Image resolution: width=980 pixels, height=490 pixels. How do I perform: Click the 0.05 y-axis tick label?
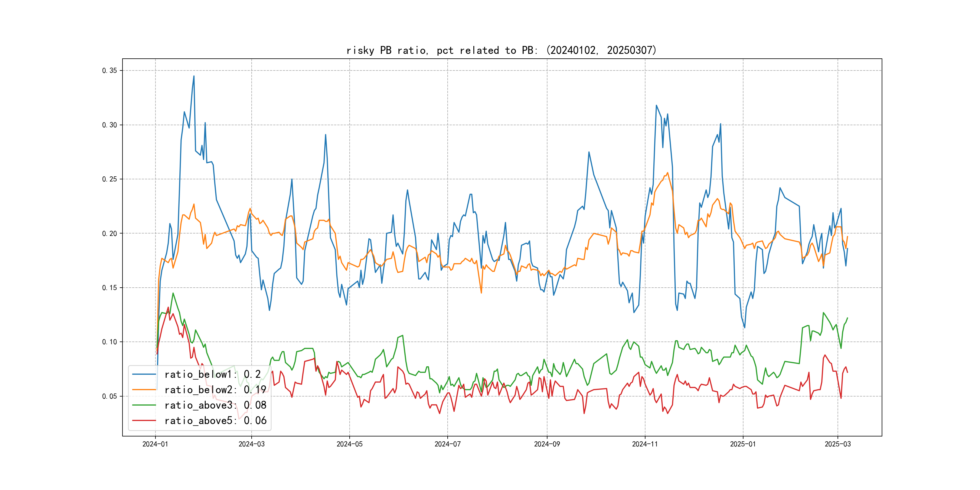tap(109, 396)
